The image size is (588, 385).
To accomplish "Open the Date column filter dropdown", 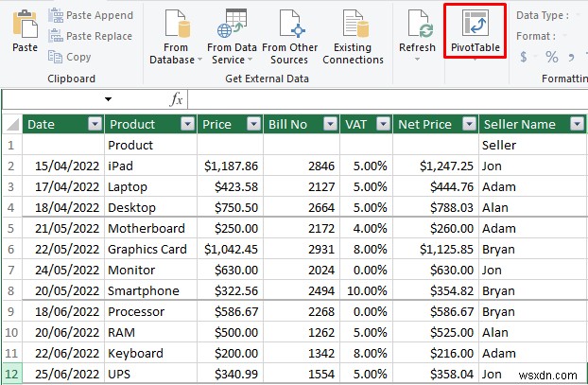I will click(95, 124).
